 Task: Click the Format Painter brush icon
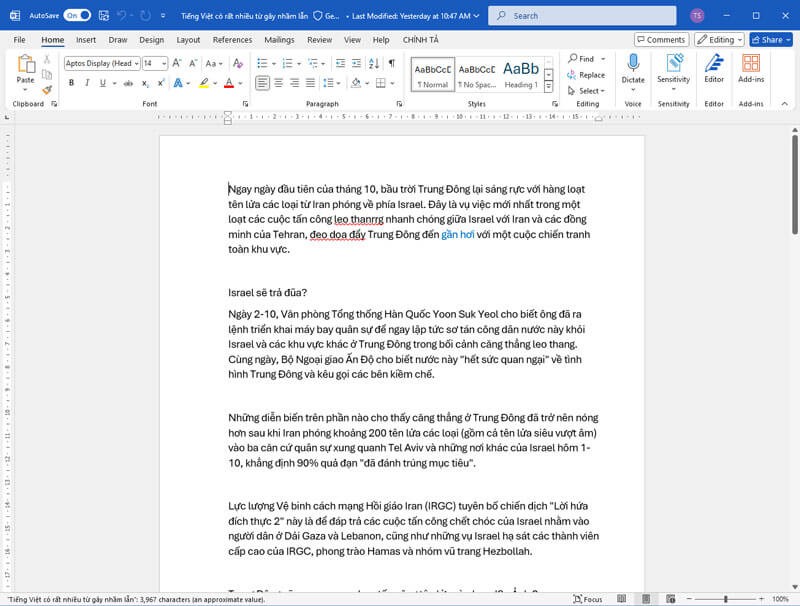(x=47, y=90)
